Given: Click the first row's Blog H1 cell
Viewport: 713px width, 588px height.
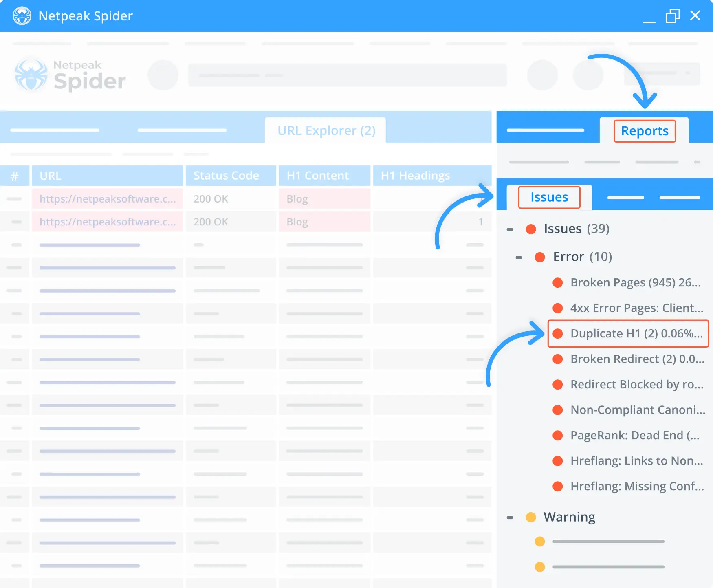Looking at the screenshot, I should pos(324,199).
